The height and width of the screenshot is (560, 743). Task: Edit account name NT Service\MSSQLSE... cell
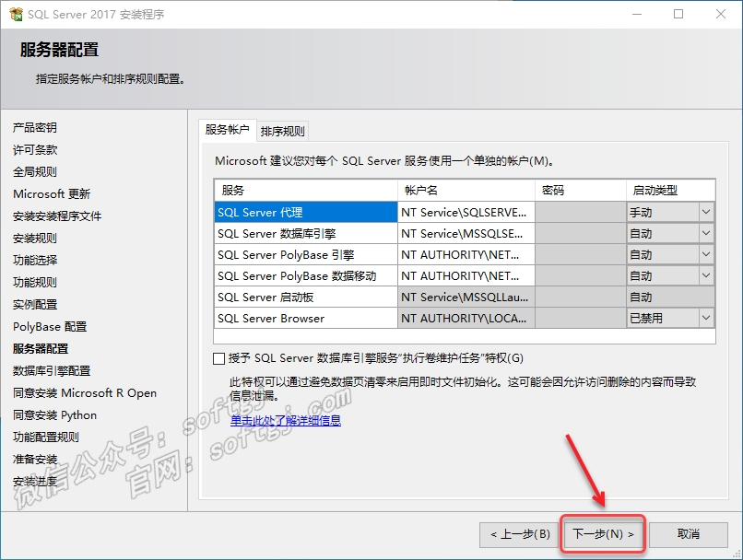[x=466, y=233]
